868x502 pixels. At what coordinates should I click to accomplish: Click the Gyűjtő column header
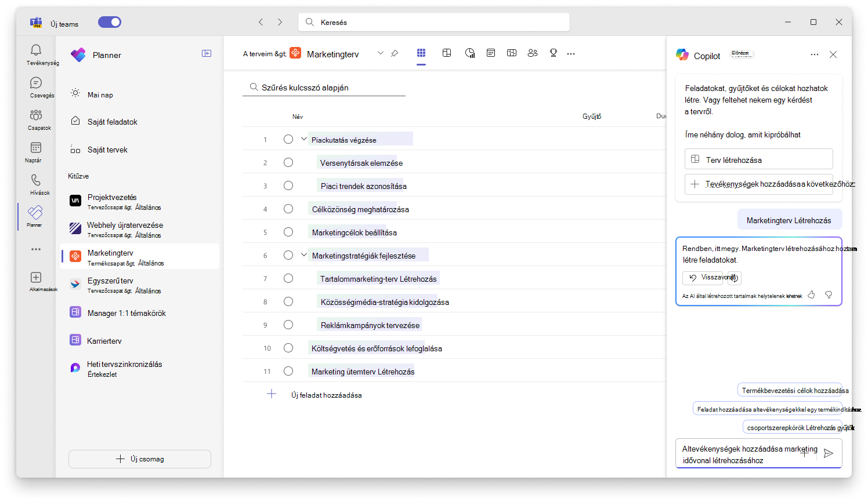pos(592,117)
